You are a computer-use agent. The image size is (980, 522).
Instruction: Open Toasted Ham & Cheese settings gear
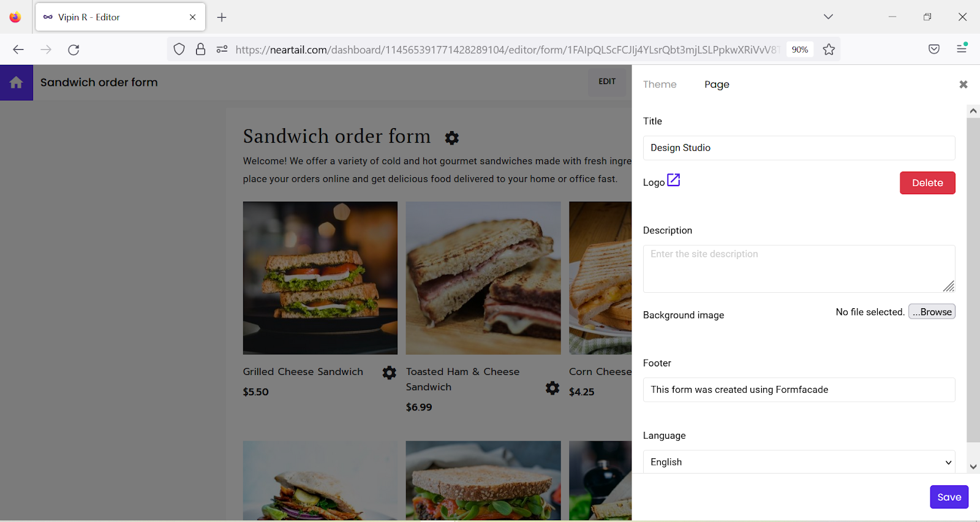(552, 388)
